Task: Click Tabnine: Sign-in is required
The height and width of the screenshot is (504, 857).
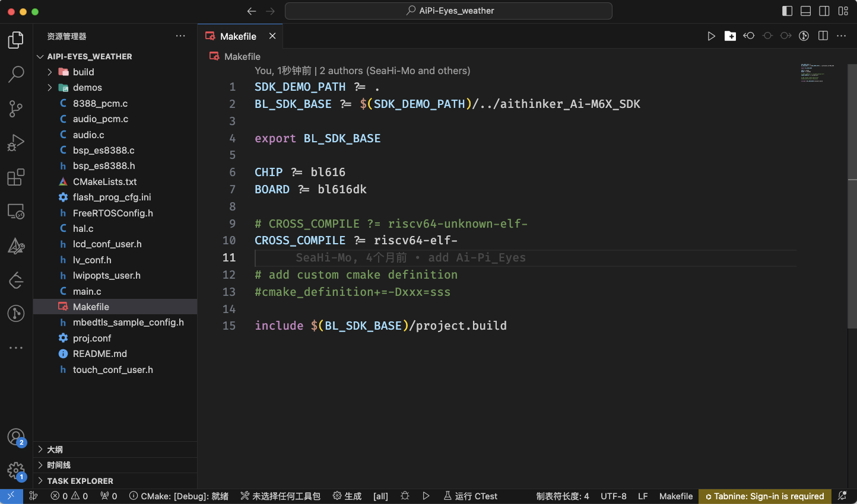Action: pos(765,496)
